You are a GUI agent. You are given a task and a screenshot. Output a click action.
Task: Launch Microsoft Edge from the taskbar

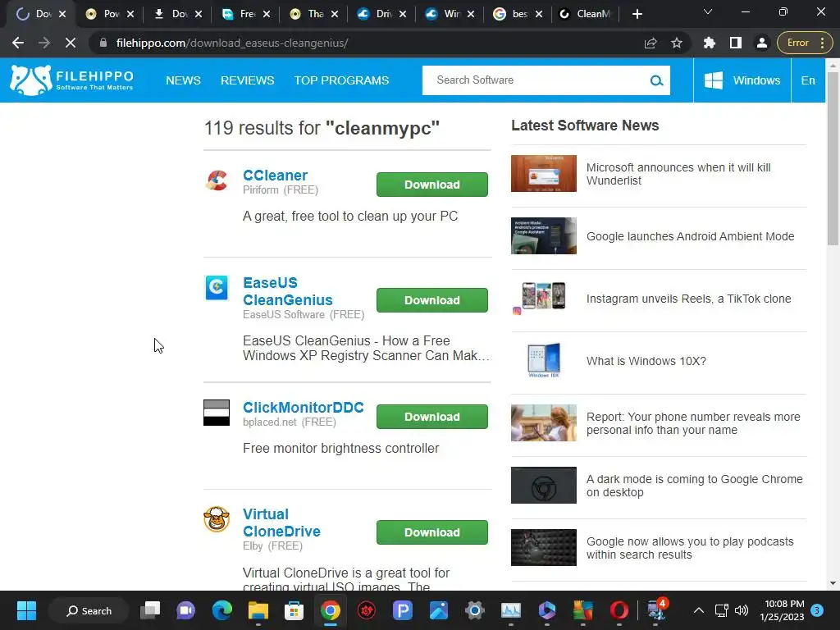(221, 610)
